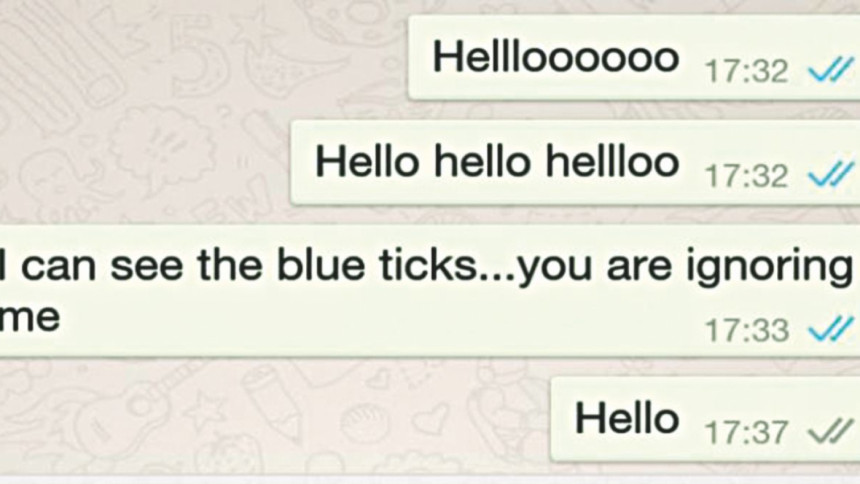Click blue read ticks on Hellloooooo message

[x=831, y=69]
